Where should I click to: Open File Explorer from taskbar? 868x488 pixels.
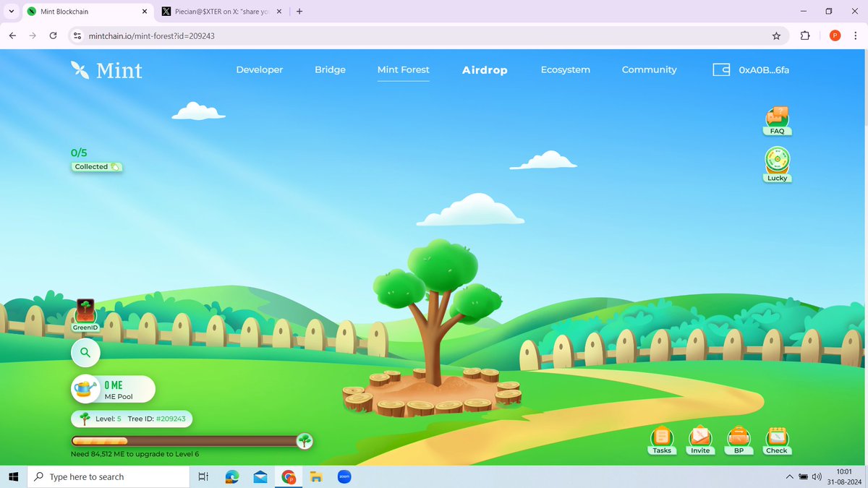click(316, 476)
